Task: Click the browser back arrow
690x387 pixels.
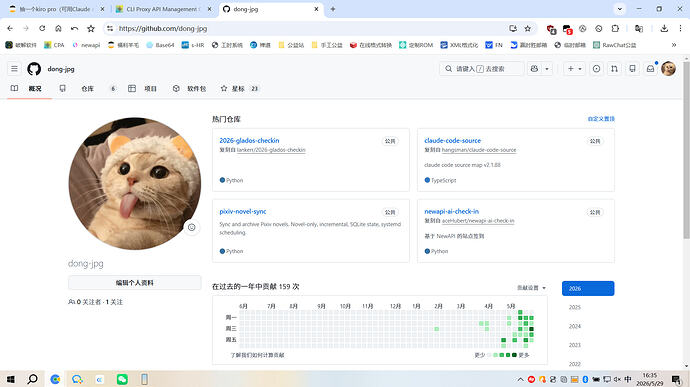Action: [10, 28]
